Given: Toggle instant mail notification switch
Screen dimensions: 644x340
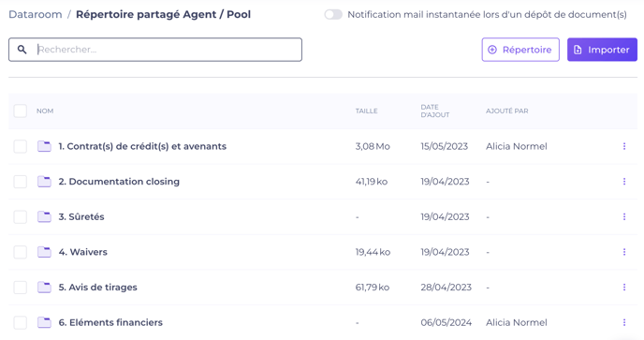Looking at the screenshot, I should click(333, 15).
